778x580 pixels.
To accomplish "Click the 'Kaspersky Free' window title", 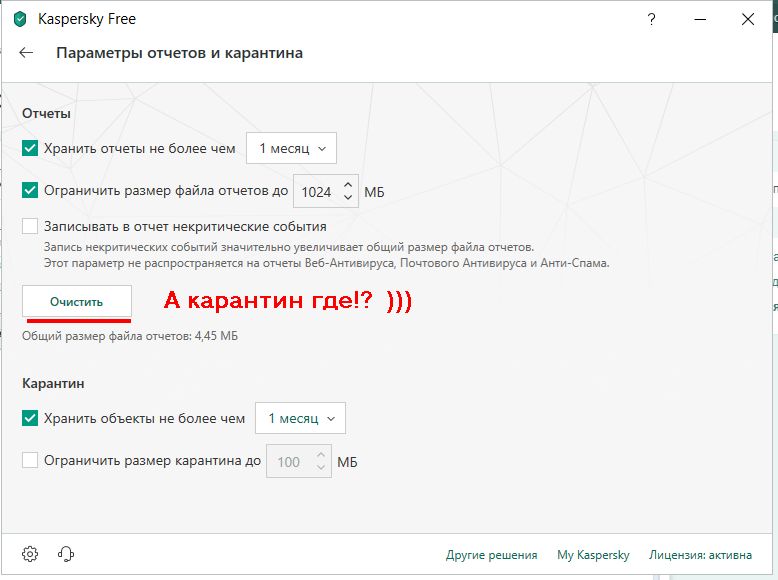I will click(87, 19).
